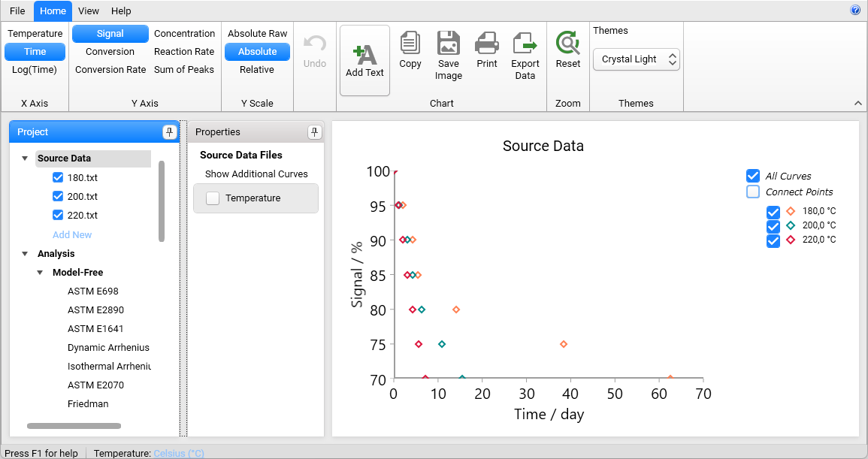Image resolution: width=868 pixels, height=459 pixels.
Task: Open the File menu
Action: pyautogui.click(x=17, y=11)
